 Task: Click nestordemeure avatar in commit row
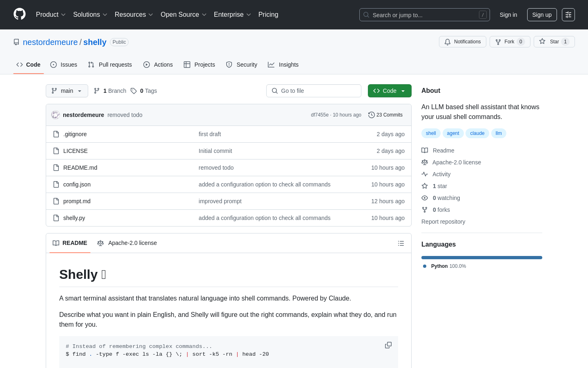(x=56, y=115)
